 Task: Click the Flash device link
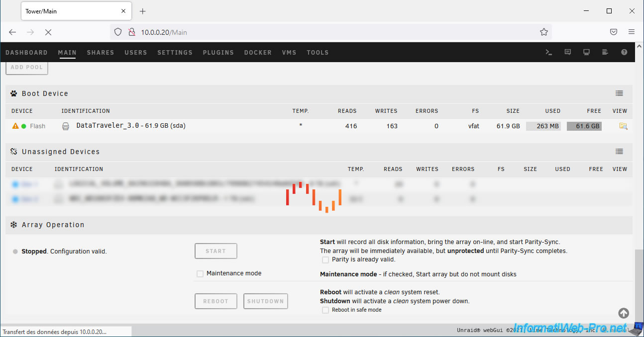coord(37,126)
